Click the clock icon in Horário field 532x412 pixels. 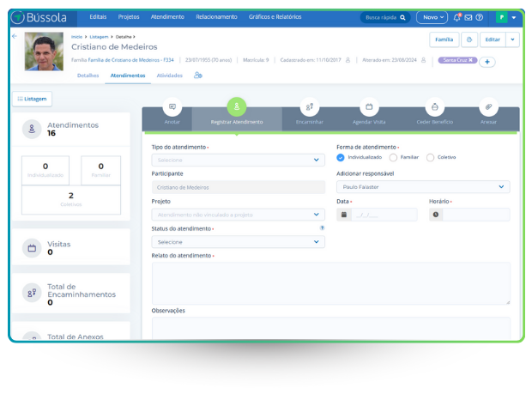[x=436, y=215]
